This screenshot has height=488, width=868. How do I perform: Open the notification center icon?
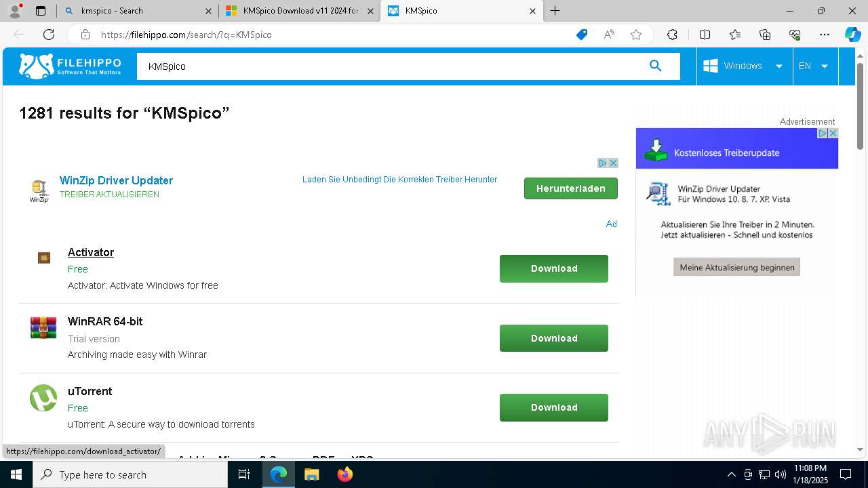coord(846,474)
